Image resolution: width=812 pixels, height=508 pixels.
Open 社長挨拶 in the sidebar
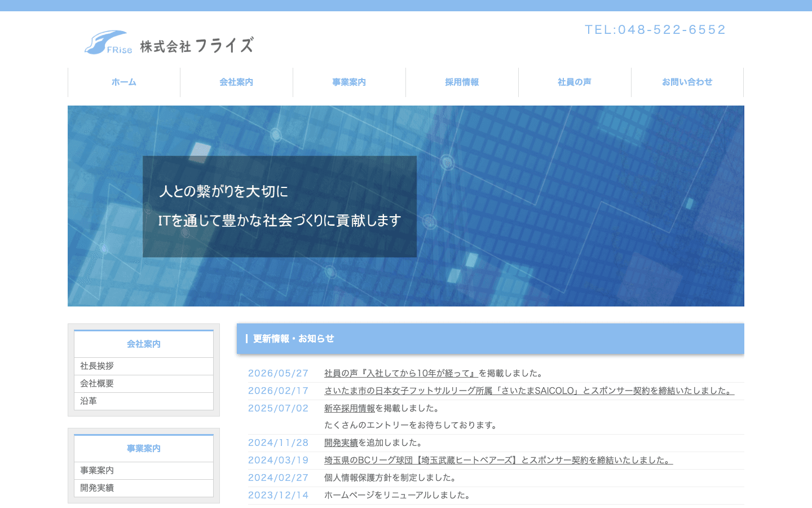point(144,366)
